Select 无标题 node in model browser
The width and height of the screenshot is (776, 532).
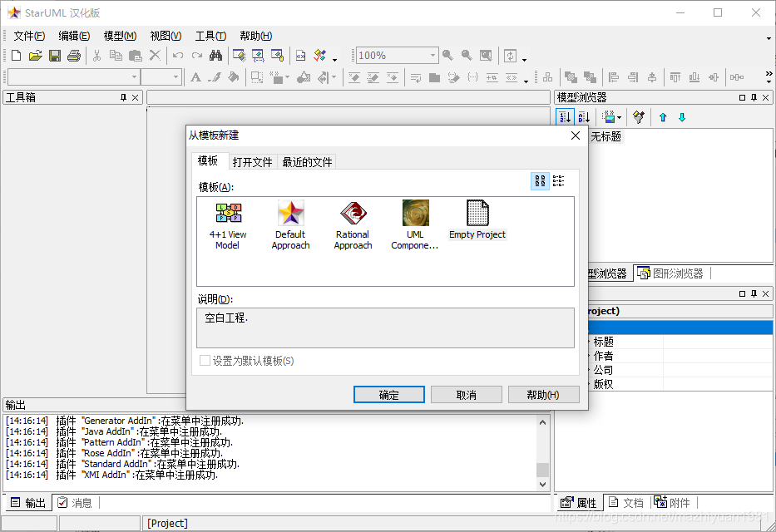coord(606,136)
